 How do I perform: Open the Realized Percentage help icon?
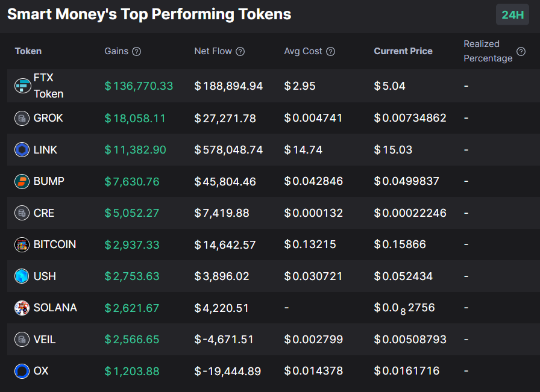pyautogui.click(x=521, y=52)
